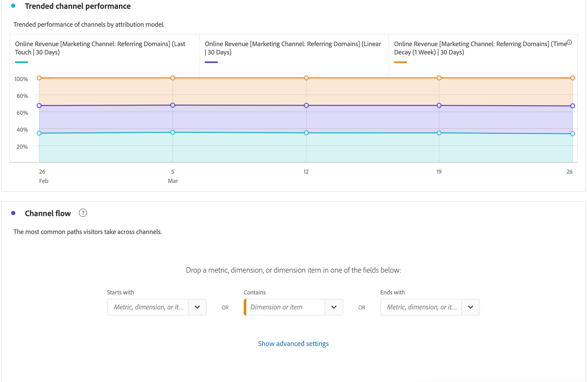Open the Ends with dropdown arrow

pos(470,307)
